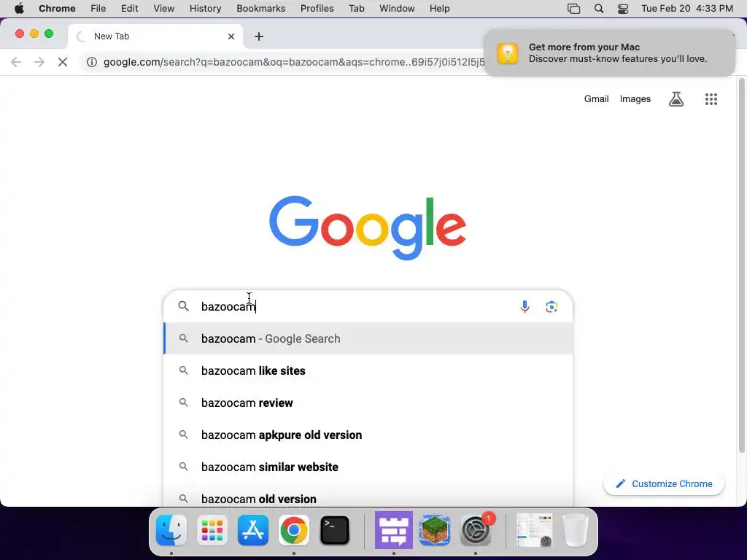Open the File menu
The image size is (747, 560).
[98, 9]
